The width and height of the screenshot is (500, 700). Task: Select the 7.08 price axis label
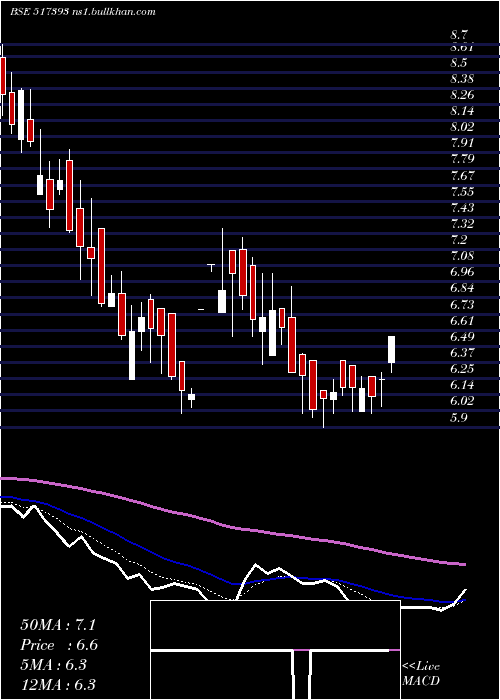click(462, 256)
